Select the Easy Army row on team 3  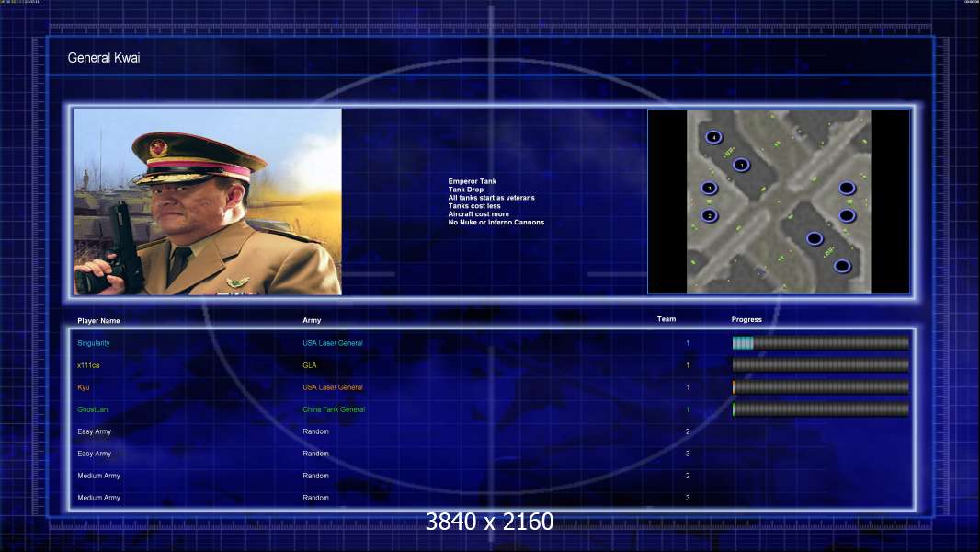pos(491,454)
